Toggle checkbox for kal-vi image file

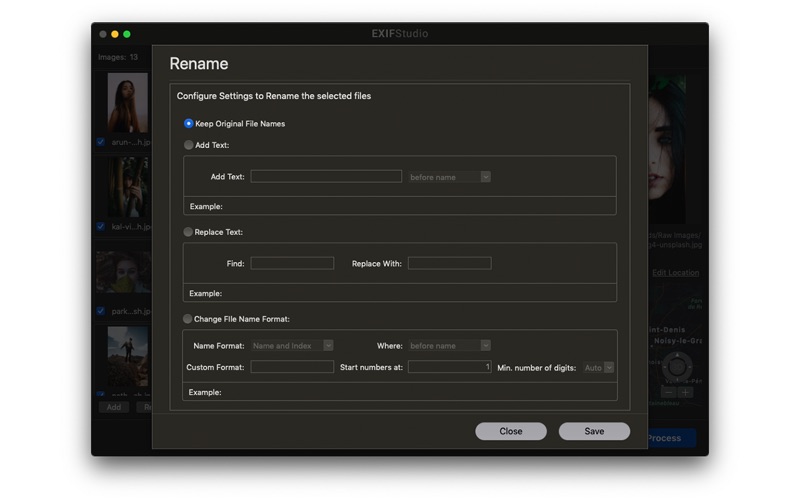pyautogui.click(x=101, y=227)
